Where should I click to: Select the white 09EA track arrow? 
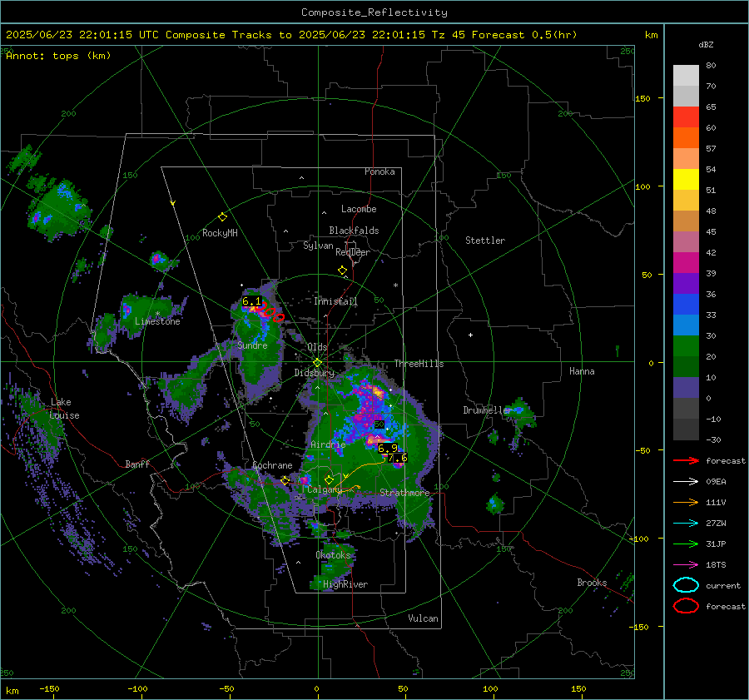coord(686,481)
